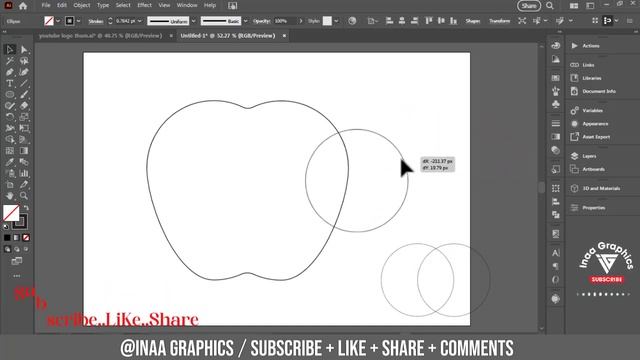Set paint to Gradient mode
The width and height of the screenshot is (640, 360).
17,238
